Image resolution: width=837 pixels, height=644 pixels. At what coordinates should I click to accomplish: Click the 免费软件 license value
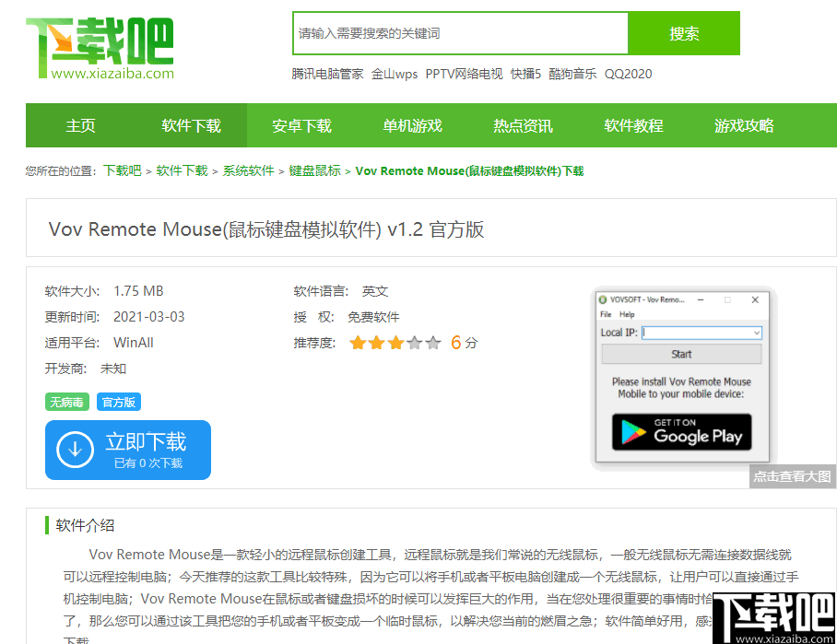click(x=373, y=317)
